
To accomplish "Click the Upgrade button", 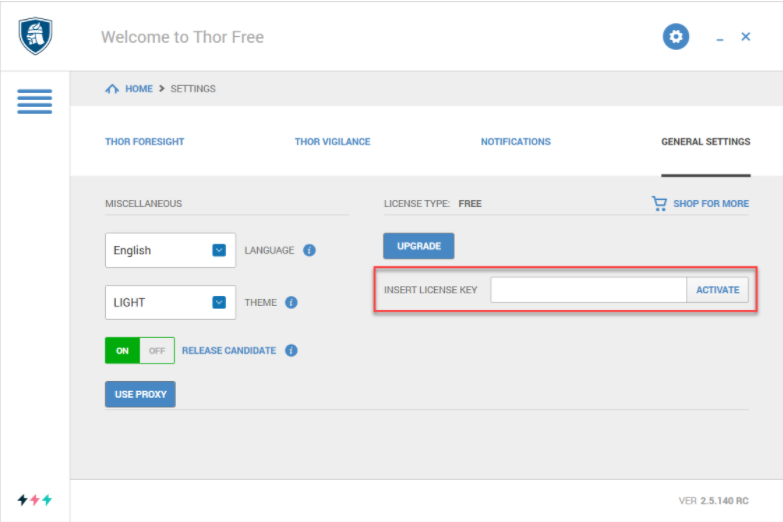I will 418,246.
